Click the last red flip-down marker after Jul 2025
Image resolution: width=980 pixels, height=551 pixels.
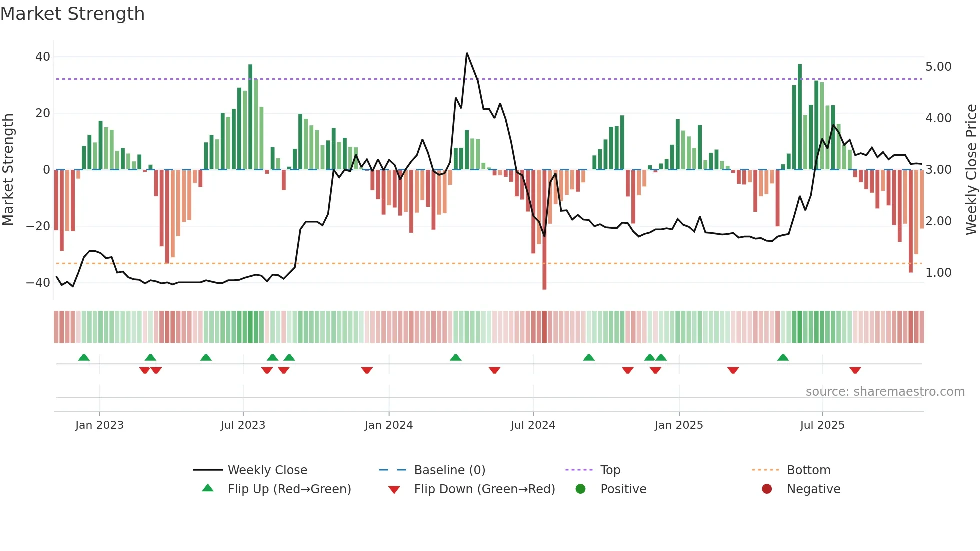click(x=855, y=370)
